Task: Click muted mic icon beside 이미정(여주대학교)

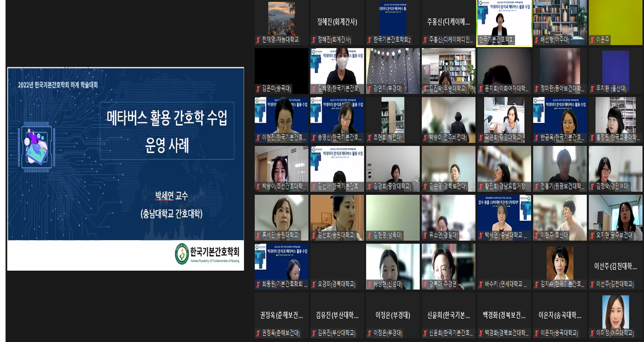Action: pos(592,333)
